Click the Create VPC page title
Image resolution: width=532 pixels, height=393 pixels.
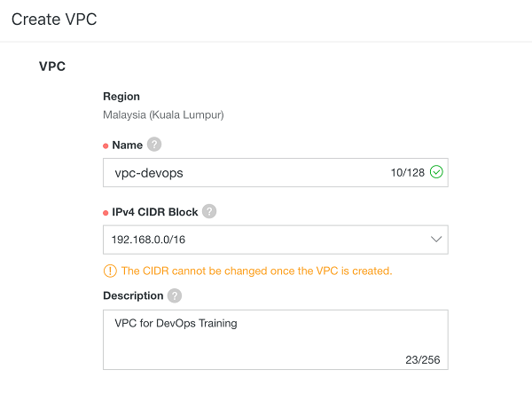coord(54,20)
